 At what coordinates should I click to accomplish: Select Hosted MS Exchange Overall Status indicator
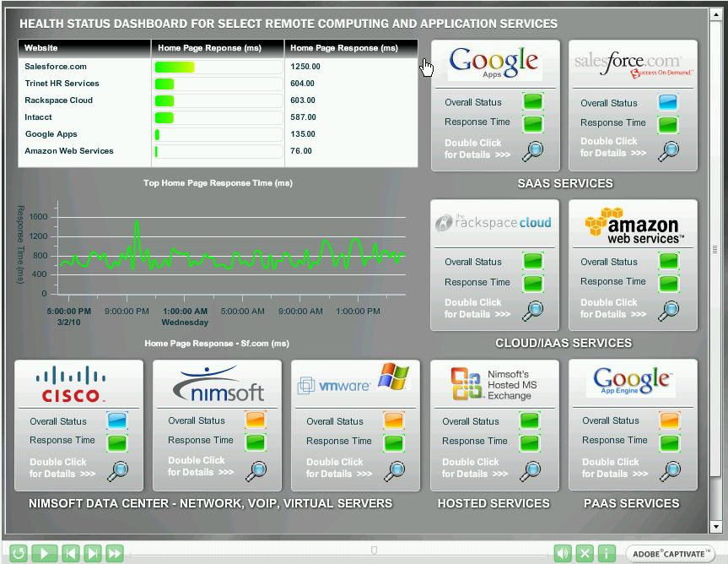(x=529, y=420)
